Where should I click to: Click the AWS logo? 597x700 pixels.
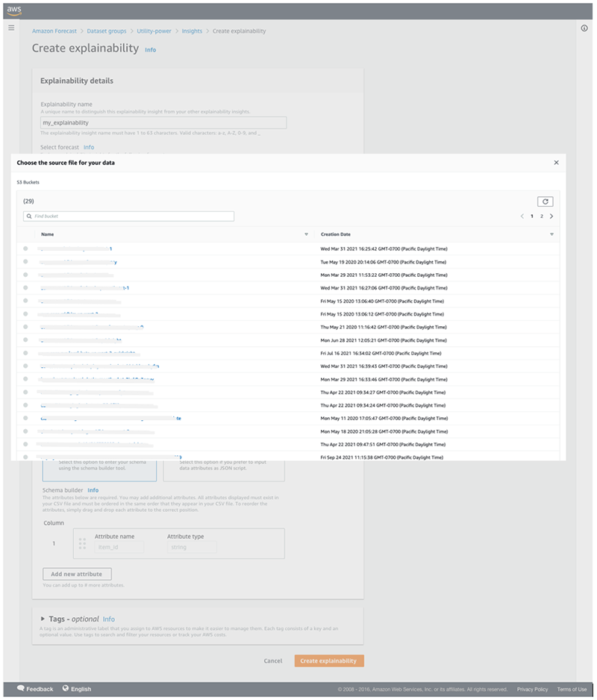click(x=14, y=10)
